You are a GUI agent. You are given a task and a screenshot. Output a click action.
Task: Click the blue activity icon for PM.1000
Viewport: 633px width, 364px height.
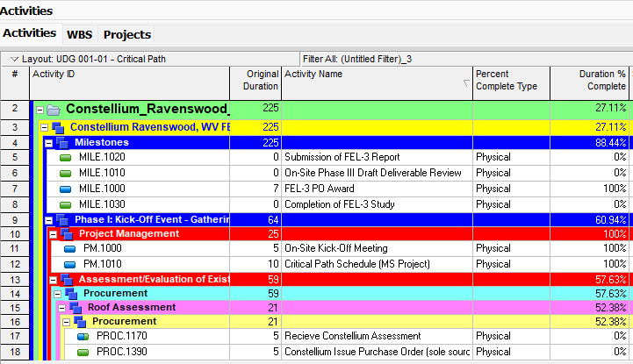click(x=70, y=249)
